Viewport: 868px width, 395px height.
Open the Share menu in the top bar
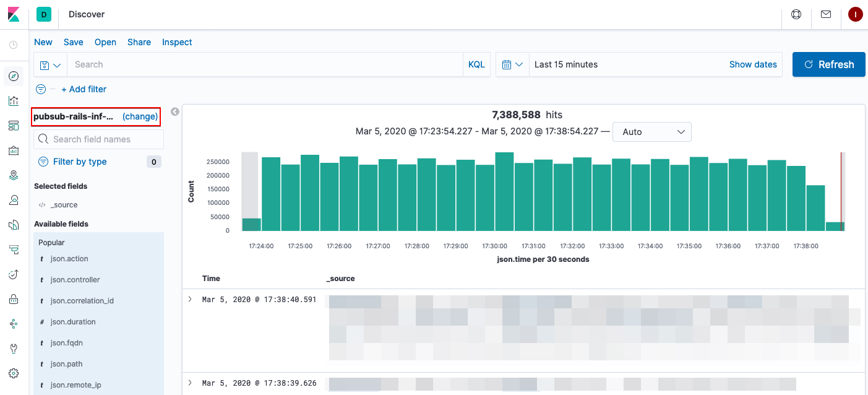139,41
